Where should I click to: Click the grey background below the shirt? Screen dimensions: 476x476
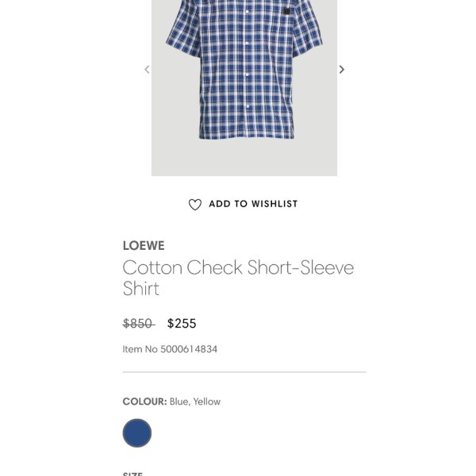point(244,158)
